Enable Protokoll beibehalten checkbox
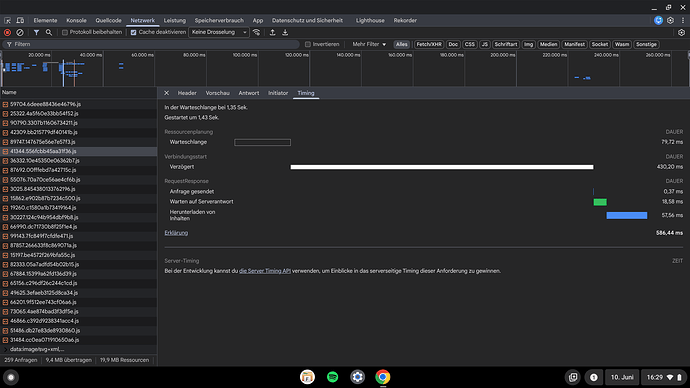The width and height of the screenshot is (690, 388). tap(65, 32)
